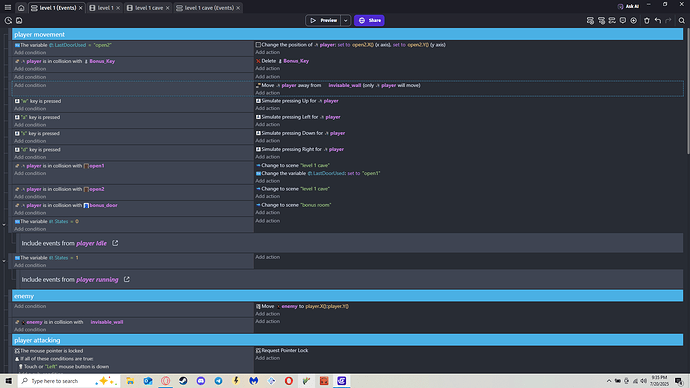Open Telegram from the taskbar
The width and height of the screenshot is (690, 388).
pos(218,381)
